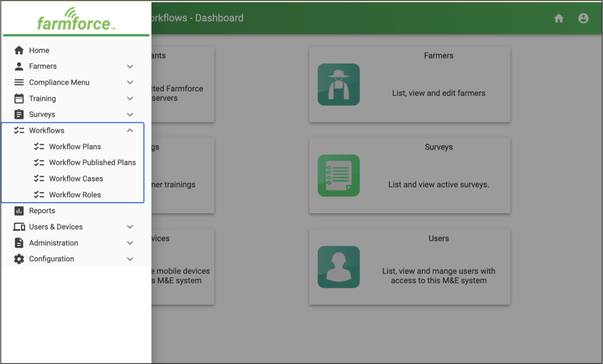The image size is (603, 364).
Task: Select the Farmers card icon
Action: pyautogui.click(x=339, y=84)
